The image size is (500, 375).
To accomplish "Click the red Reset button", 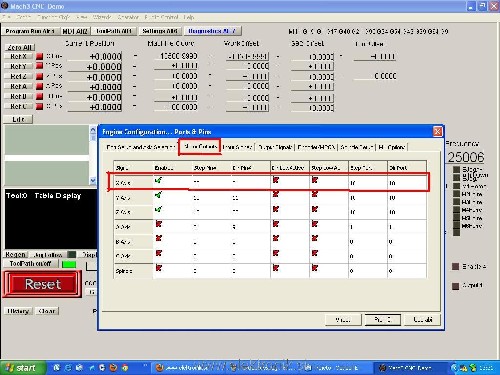I will pyautogui.click(x=42, y=284).
